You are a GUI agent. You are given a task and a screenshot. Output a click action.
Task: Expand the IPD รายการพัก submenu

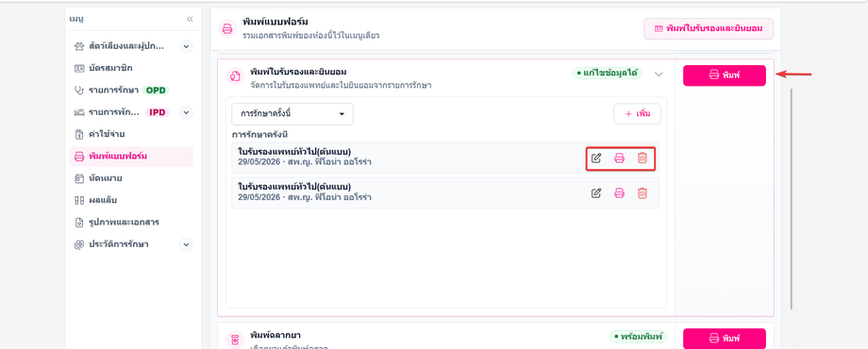[187, 112]
